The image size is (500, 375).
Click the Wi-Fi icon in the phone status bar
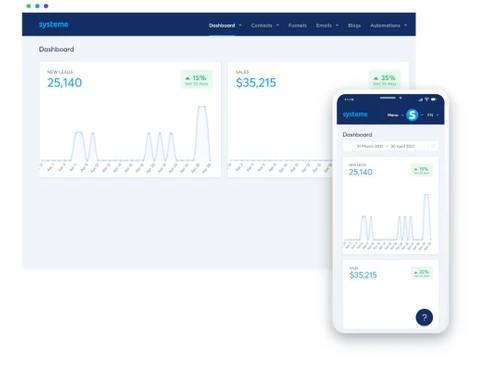point(427,99)
